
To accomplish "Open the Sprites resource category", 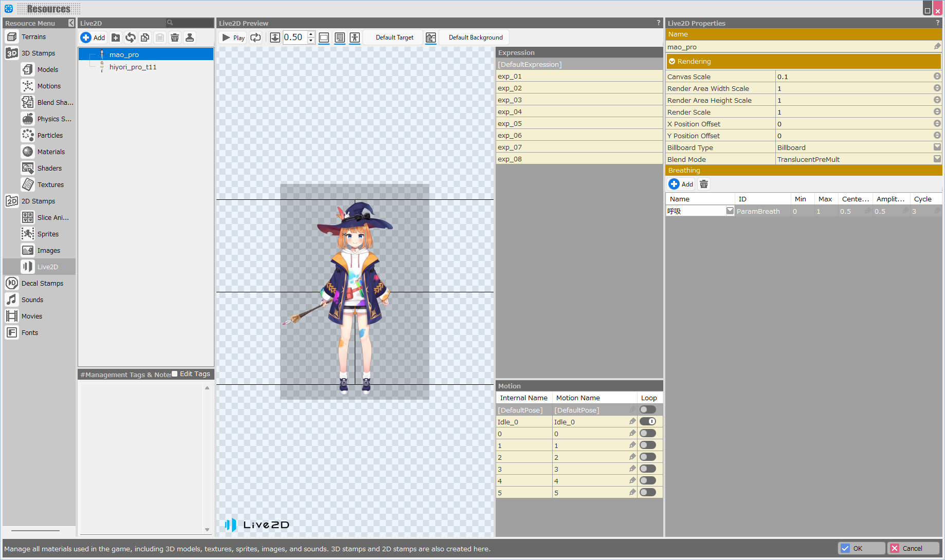I will click(48, 234).
